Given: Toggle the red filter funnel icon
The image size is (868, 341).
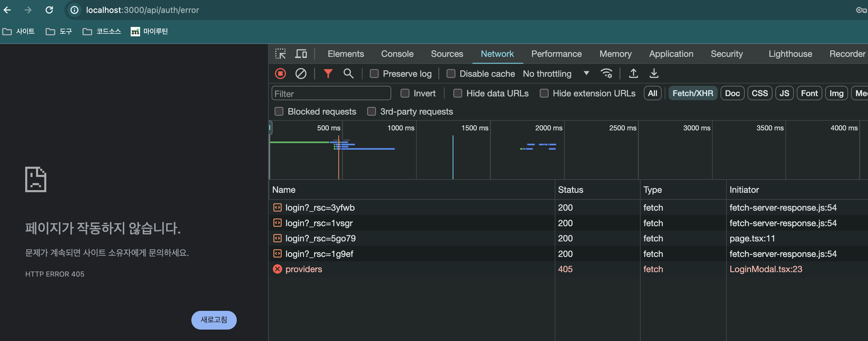Looking at the screenshot, I should (328, 74).
